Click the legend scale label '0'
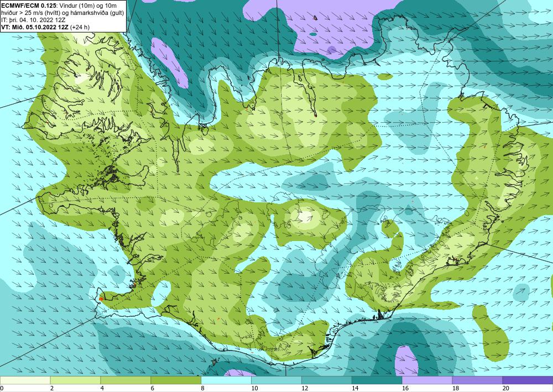This screenshot has height=392, width=553. (x=2, y=388)
